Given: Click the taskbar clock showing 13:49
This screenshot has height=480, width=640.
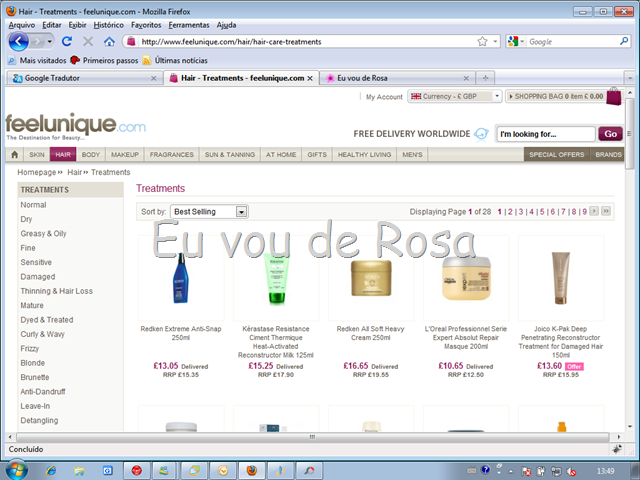Looking at the screenshot, I should (605, 471).
